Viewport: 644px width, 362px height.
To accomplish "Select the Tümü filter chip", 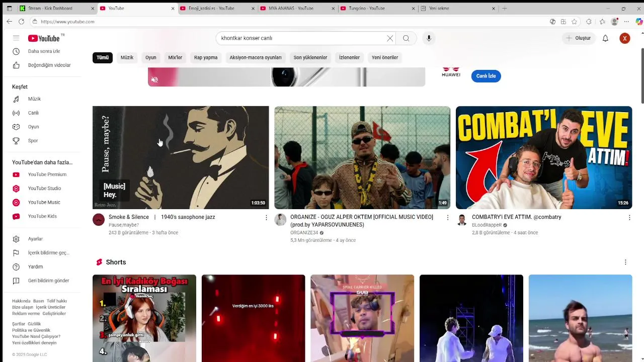I will pos(103,57).
